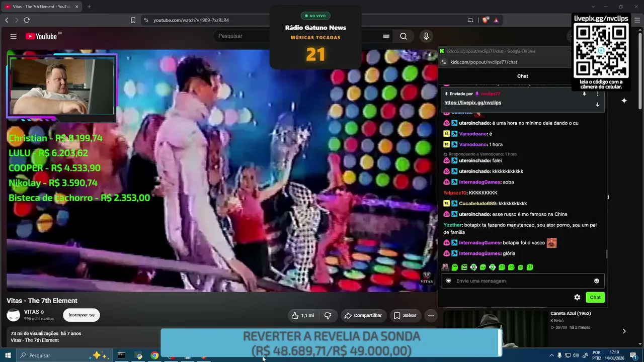The height and width of the screenshot is (362, 644).
Task: Open the Windows notification center
Action: pos(633,355)
